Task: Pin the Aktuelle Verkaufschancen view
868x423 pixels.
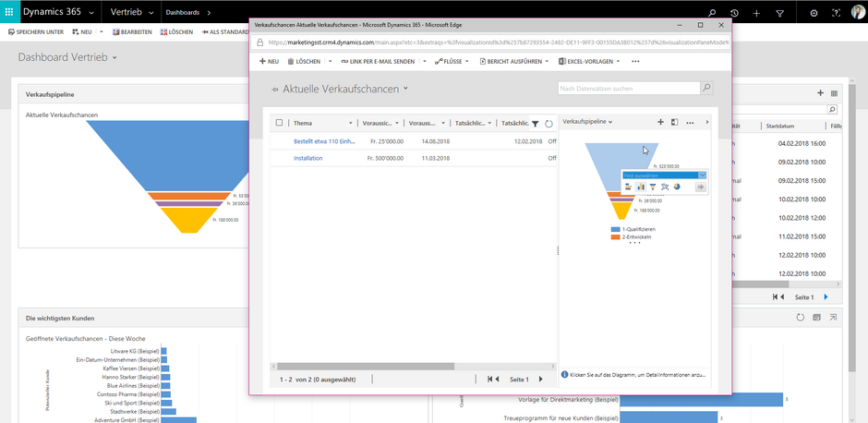Action: [273, 90]
